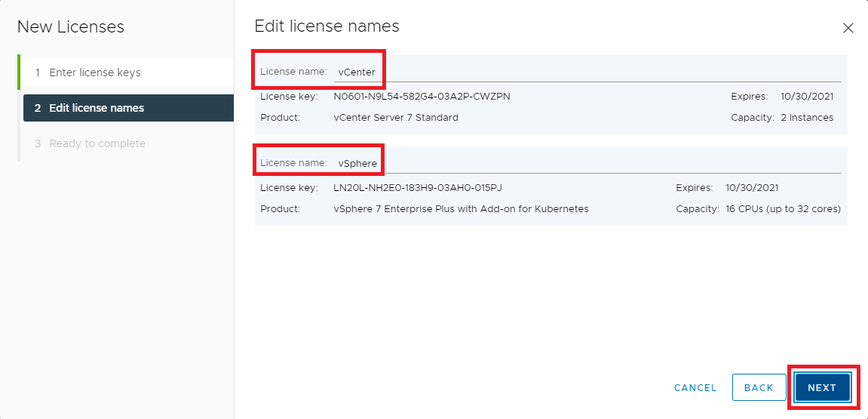
Task: Go back with the BACK button
Action: [758, 387]
